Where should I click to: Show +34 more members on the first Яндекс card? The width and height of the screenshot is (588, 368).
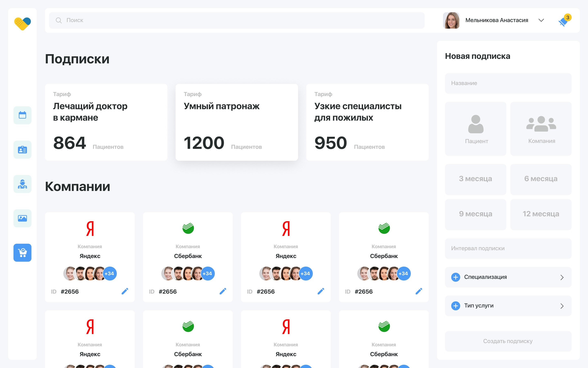tap(110, 274)
